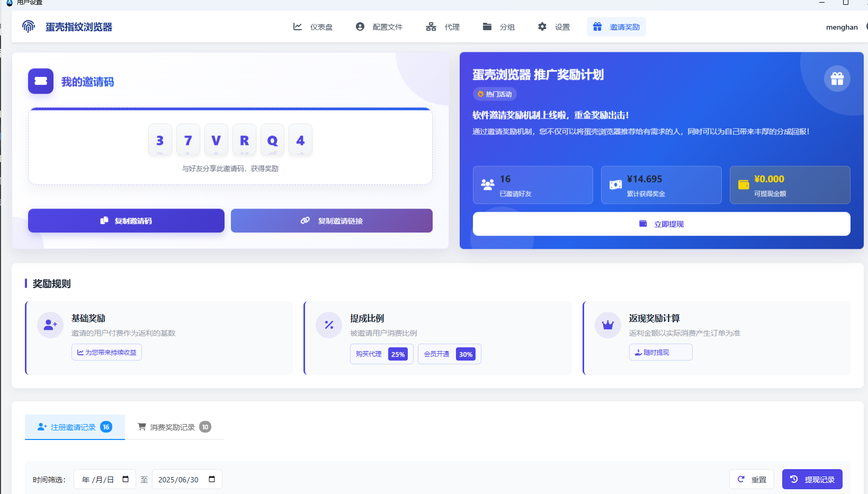Image resolution: width=868 pixels, height=494 pixels.
Task: Click the 提成比例 percent icon
Action: (x=329, y=325)
